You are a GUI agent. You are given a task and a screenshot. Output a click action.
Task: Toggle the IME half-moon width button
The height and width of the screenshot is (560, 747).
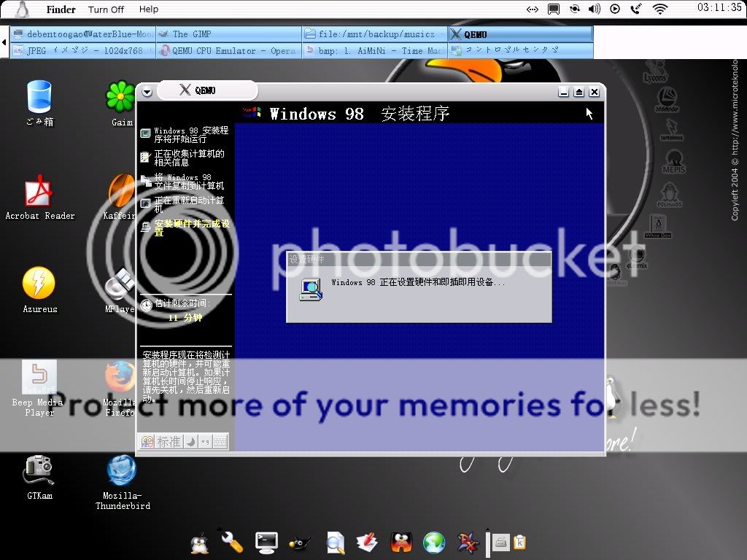190,441
